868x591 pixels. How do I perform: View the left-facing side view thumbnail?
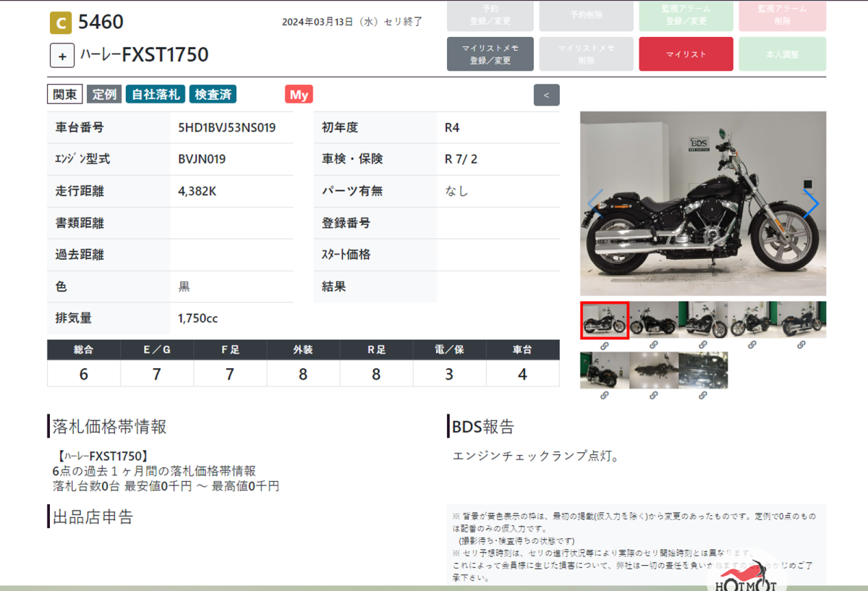(654, 320)
